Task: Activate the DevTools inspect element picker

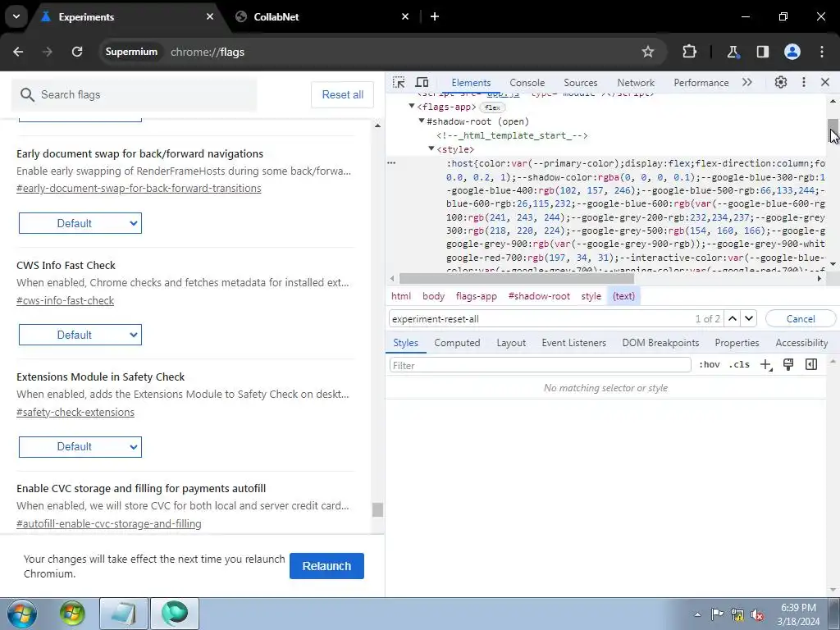Action: pos(399,83)
